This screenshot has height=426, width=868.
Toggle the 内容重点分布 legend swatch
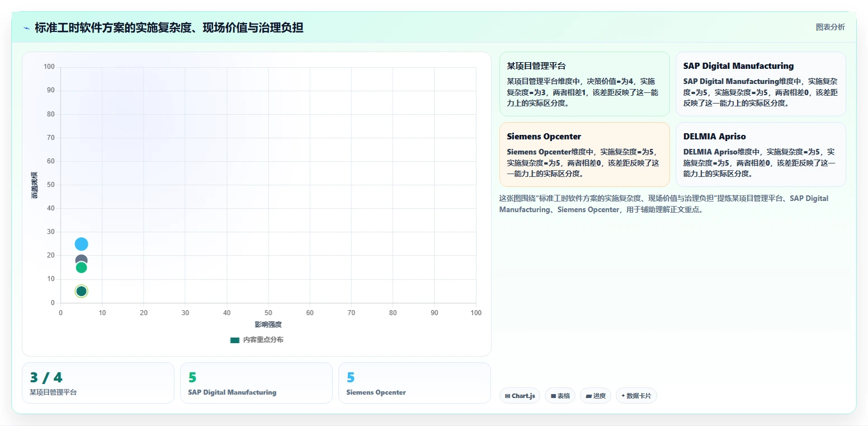click(235, 340)
